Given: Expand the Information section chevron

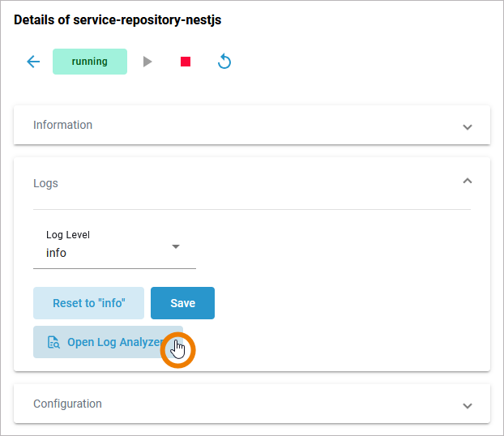Looking at the screenshot, I should (467, 126).
